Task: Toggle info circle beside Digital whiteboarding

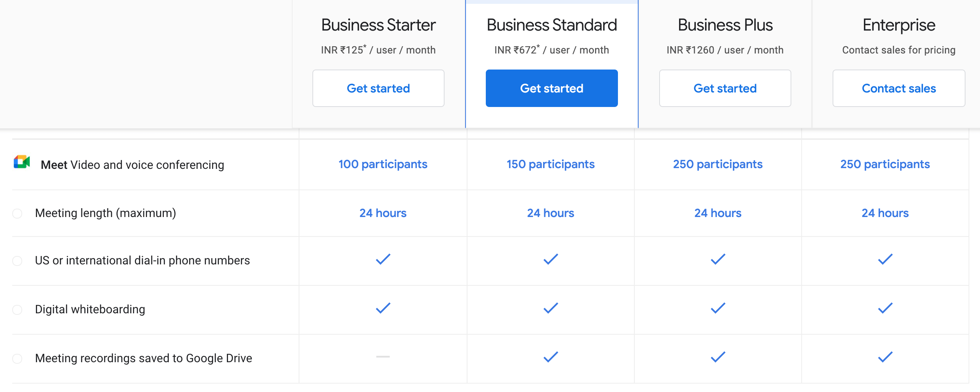Action: 17,310
